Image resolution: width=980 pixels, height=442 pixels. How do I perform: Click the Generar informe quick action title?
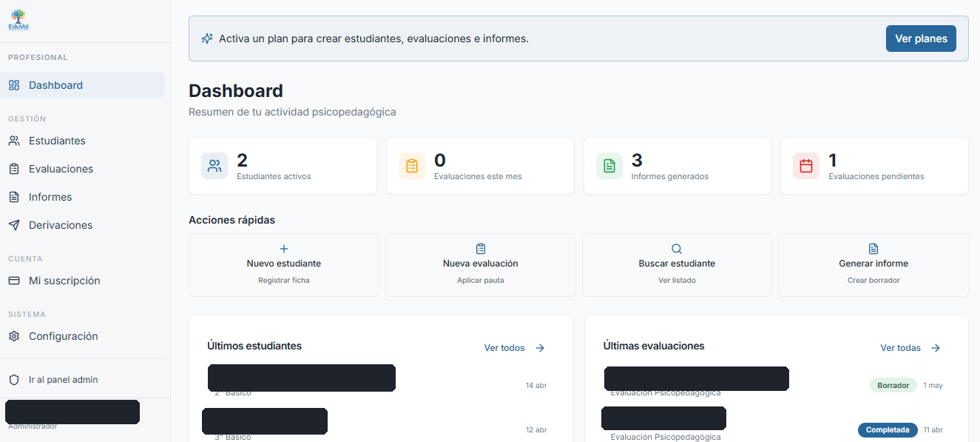[x=873, y=264]
